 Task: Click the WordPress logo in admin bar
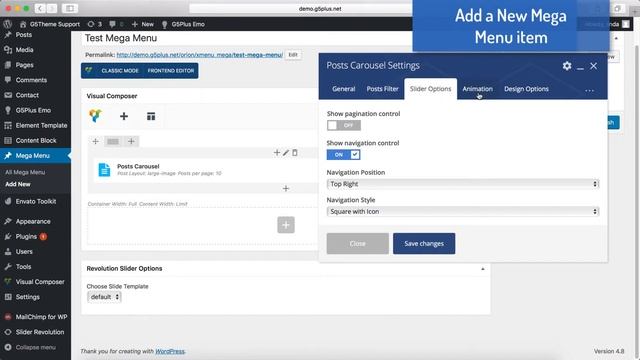(8, 24)
